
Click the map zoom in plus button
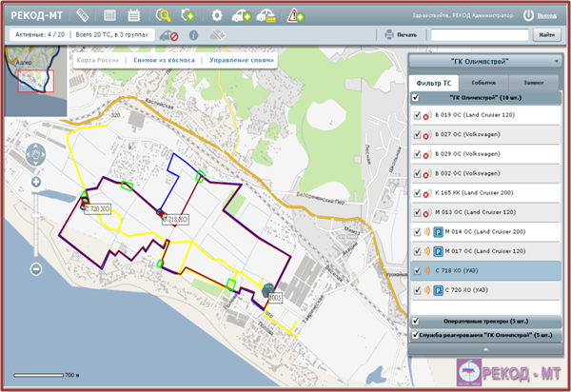coord(35,182)
